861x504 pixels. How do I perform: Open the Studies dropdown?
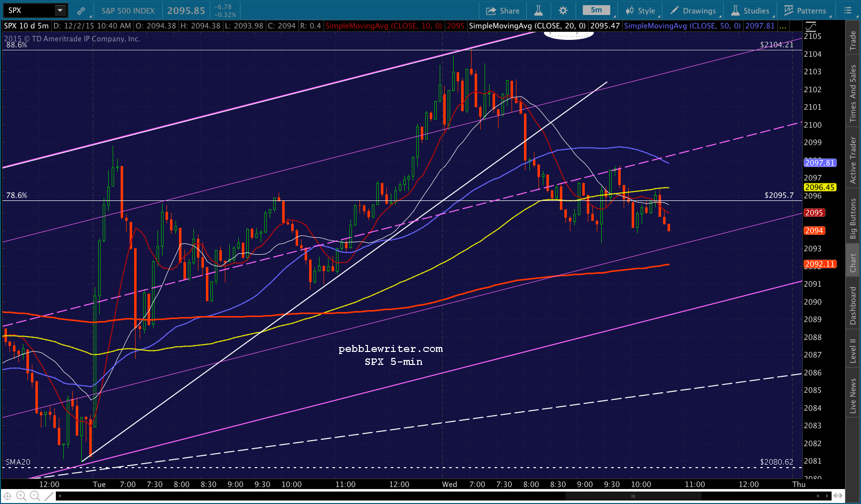pyautogui.click(x=750, y=10)
